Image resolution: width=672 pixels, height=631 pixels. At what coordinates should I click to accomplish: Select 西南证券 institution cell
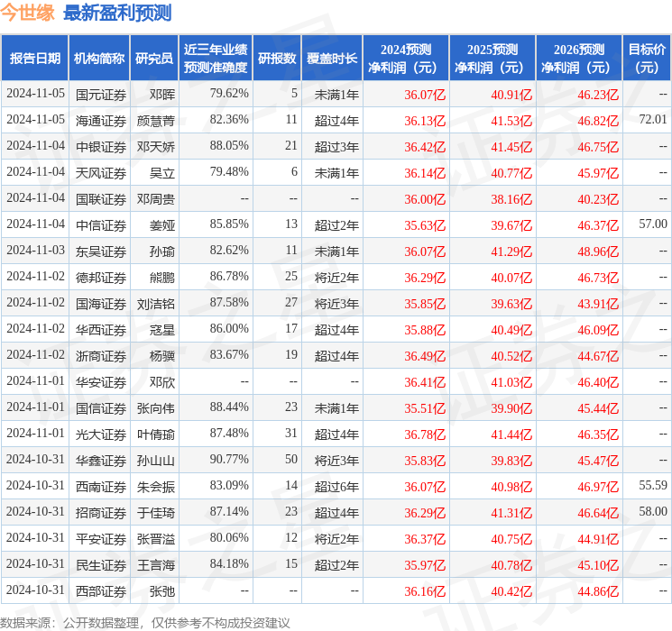pyautogui.click(x=101, y=486)
